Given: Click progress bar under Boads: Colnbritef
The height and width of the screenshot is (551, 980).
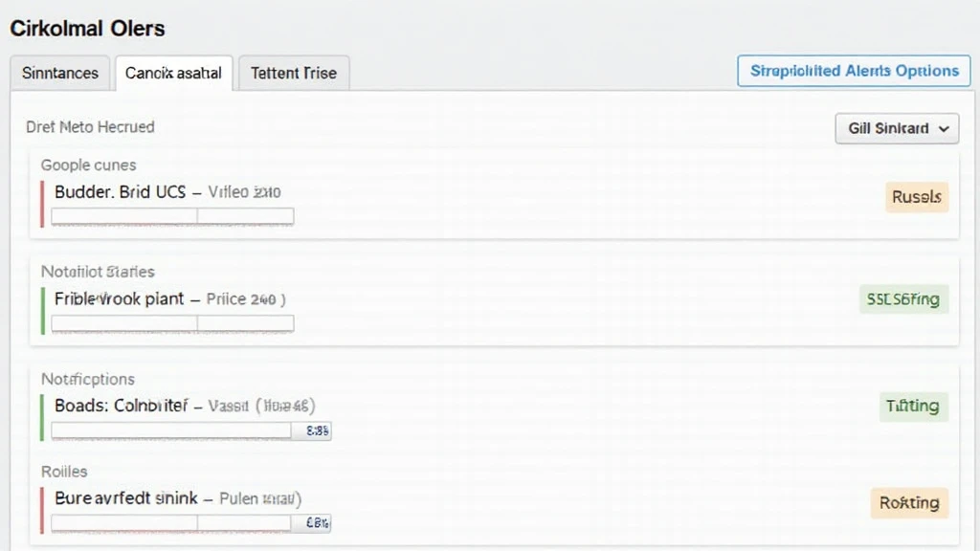Looking at the screenshot, I should pyautogui.click(x=172, y=431).
